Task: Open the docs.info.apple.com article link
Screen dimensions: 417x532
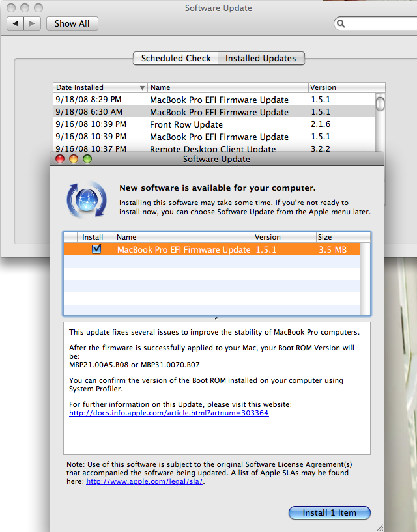Action: coord(169,413)
